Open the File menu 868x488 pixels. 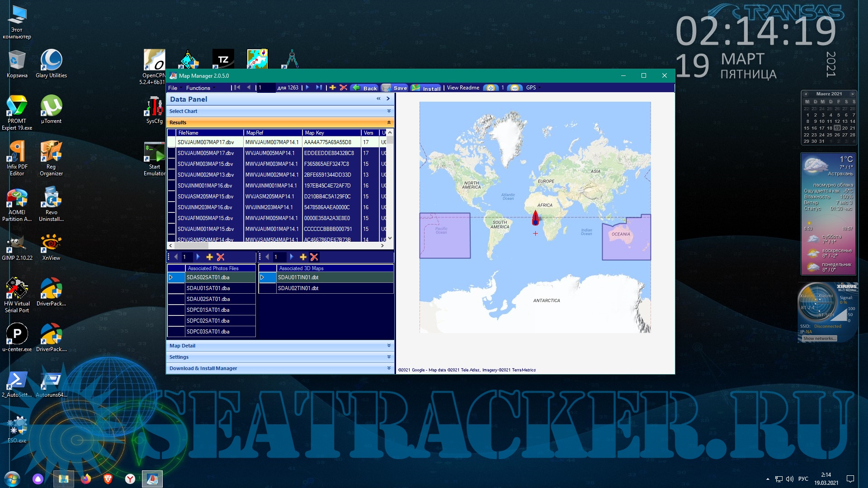pyautogui.click(x=173, y=88)
